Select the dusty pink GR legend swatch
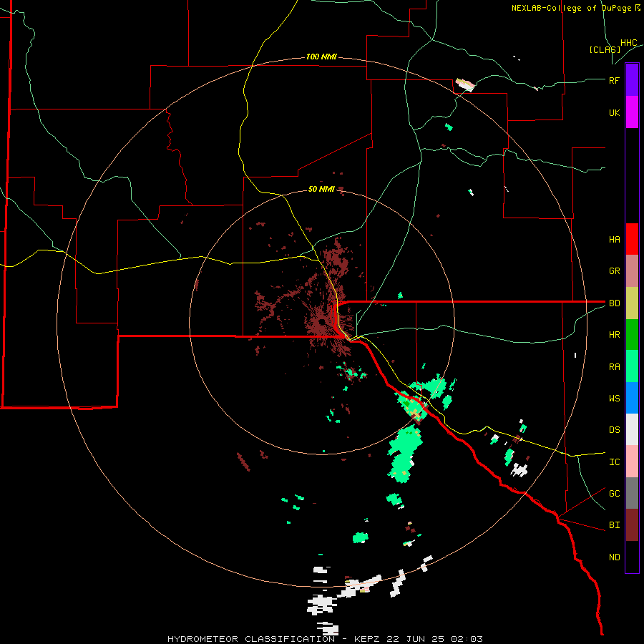 (632, 270)
